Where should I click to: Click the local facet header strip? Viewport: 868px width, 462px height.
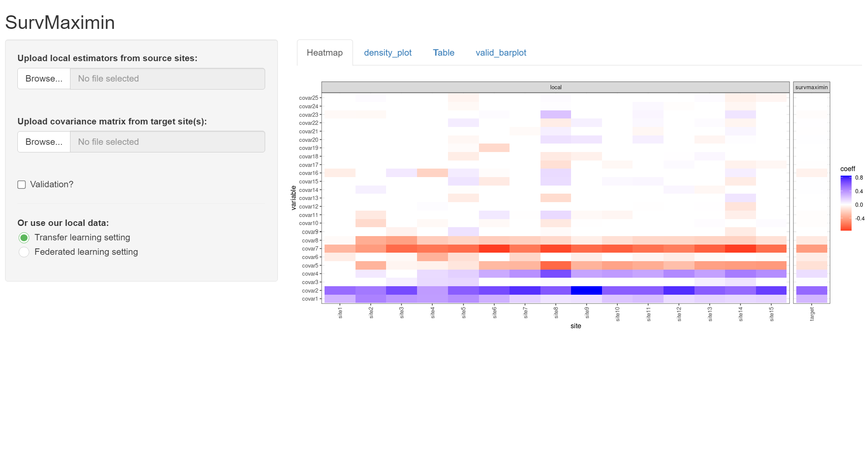[555, 87]
